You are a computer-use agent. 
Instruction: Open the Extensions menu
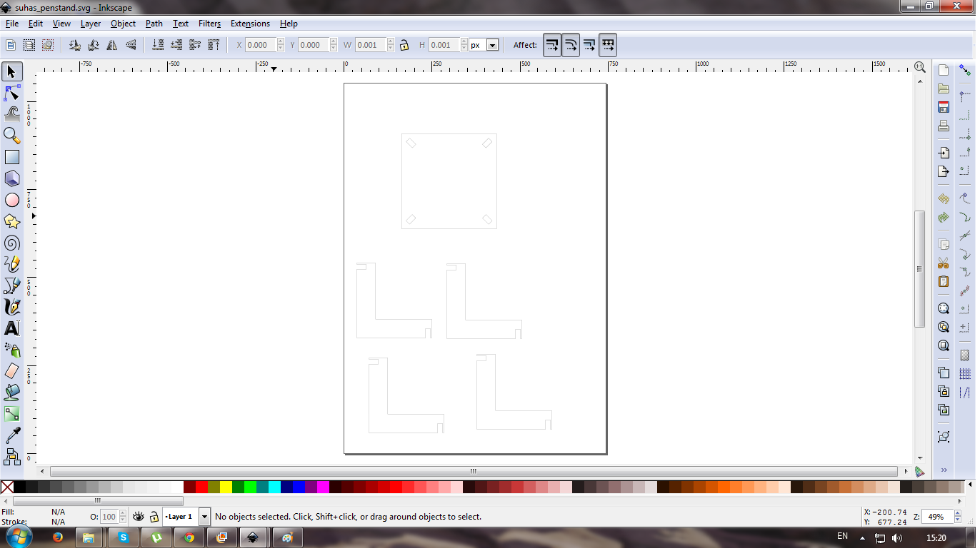point(250,24)
